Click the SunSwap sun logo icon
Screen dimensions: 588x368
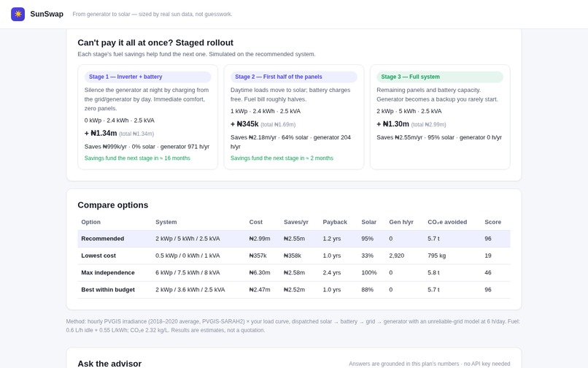tap(18, 15)
